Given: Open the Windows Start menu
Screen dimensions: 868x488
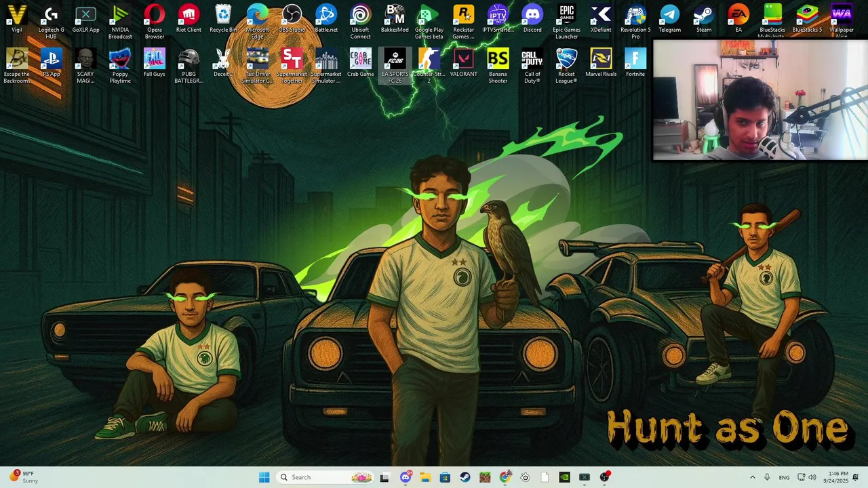Looking at the screenshot, I should point(264,477).
